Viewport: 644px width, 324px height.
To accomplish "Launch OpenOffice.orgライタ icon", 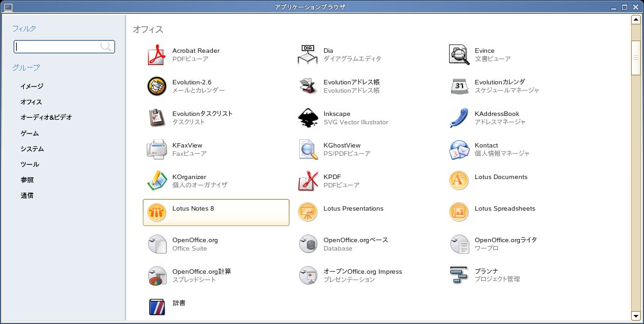I will tap(459, 244).
